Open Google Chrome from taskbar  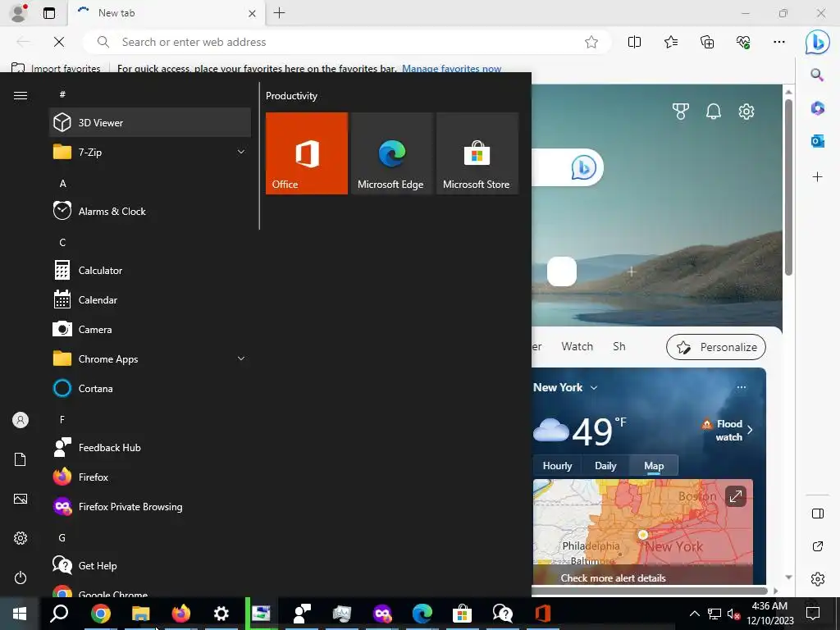(100, 613)
